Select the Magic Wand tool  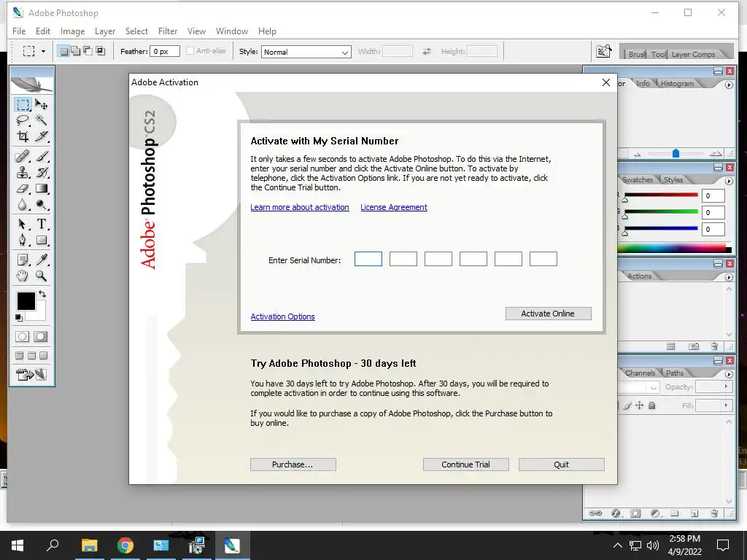click(42, 120)
